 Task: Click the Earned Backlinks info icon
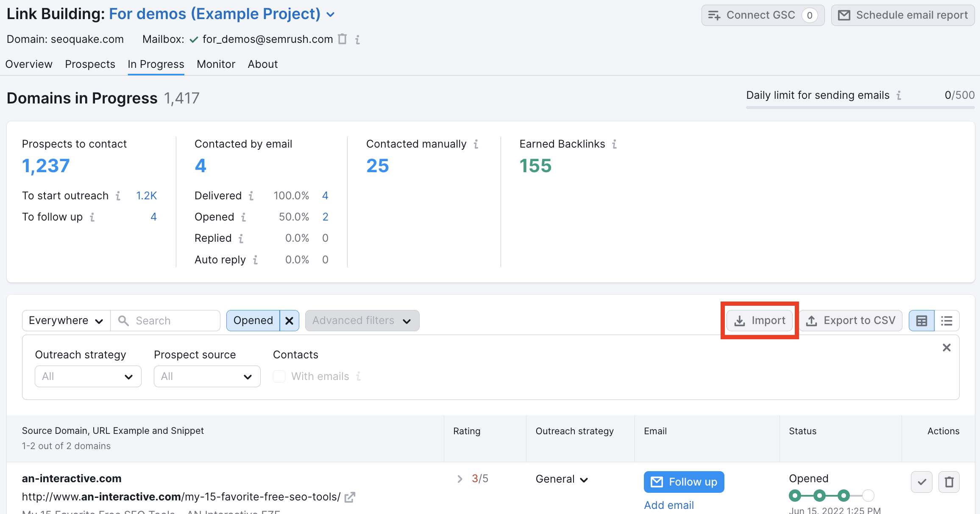click(x=615, y=144)
